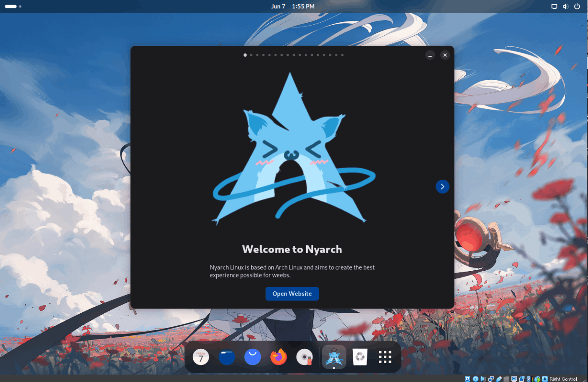Click VirtualBox hard disk status icon
This screenshot has height=382, width=588.
(x=467, y=379)
